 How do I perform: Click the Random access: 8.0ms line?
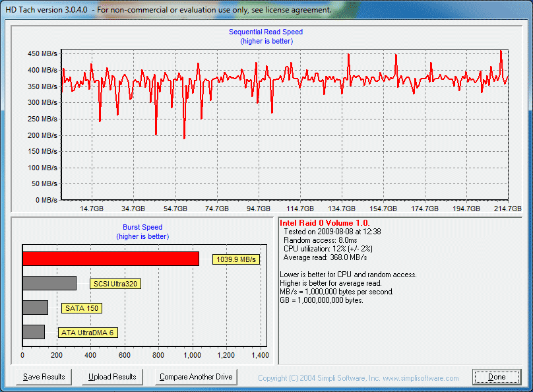coord(320,240)
